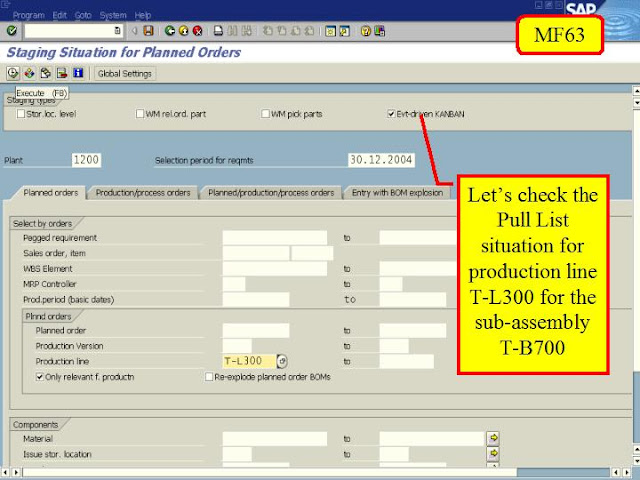Check Re-explode planned order BOMs checkbox
This screenshot has height=480, width=640.
(x=209, y=377)
